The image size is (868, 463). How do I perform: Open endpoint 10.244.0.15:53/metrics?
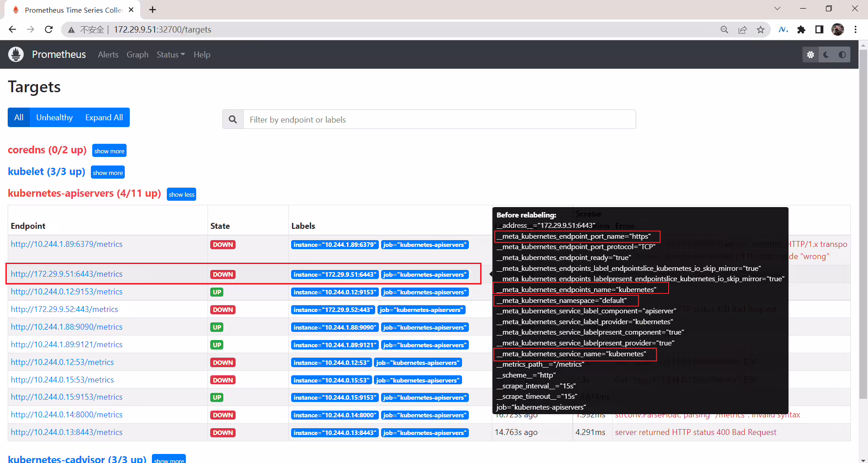[x=62, y=380]
